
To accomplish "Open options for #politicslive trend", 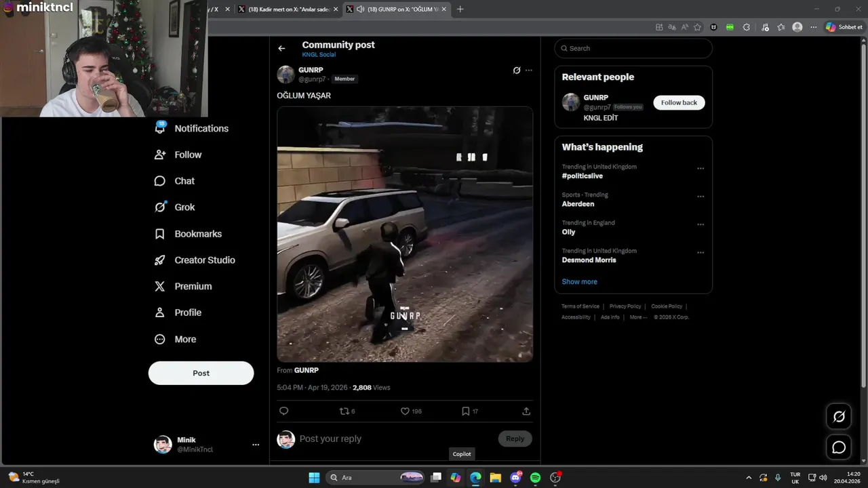I will [701, 168].
